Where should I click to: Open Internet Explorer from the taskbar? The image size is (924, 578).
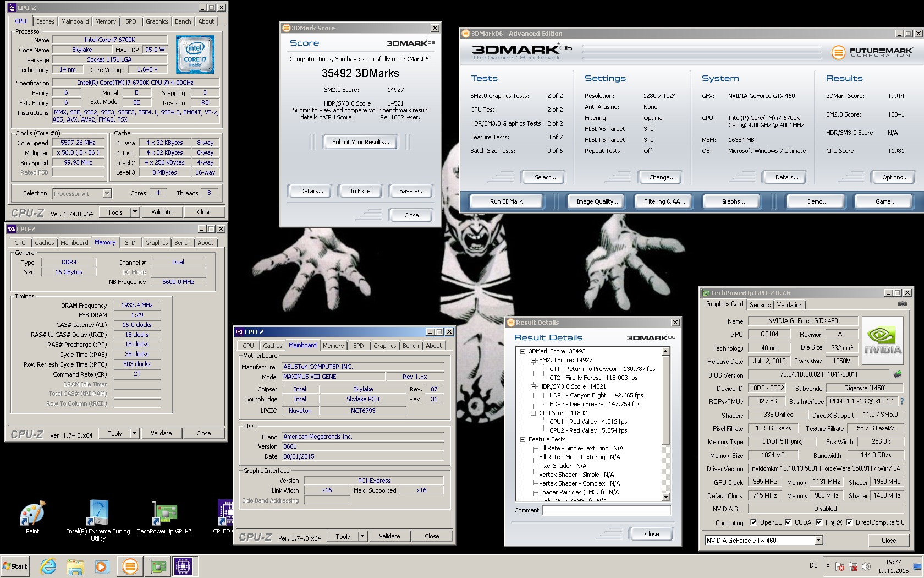click(48, 566)
